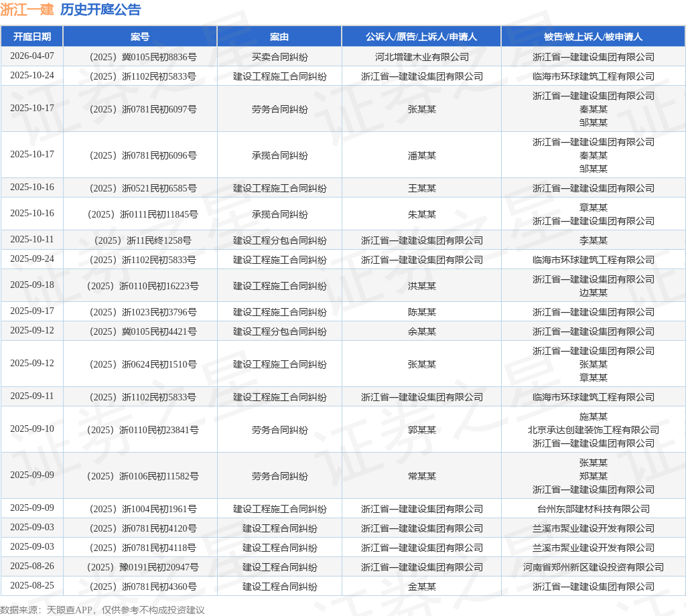Click defendant 郑某某

(x=594, y=476)
